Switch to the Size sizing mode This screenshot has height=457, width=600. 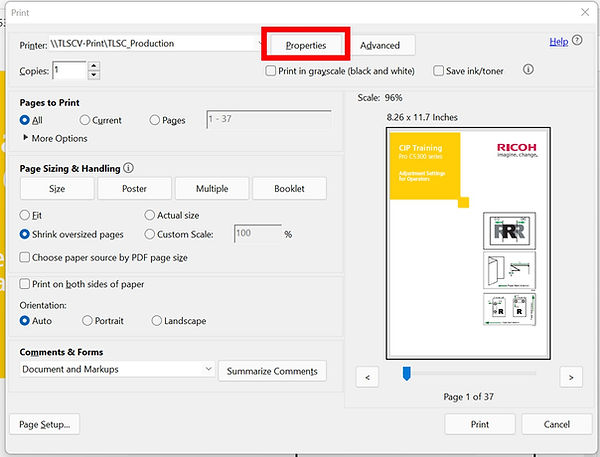pos(57,188)
